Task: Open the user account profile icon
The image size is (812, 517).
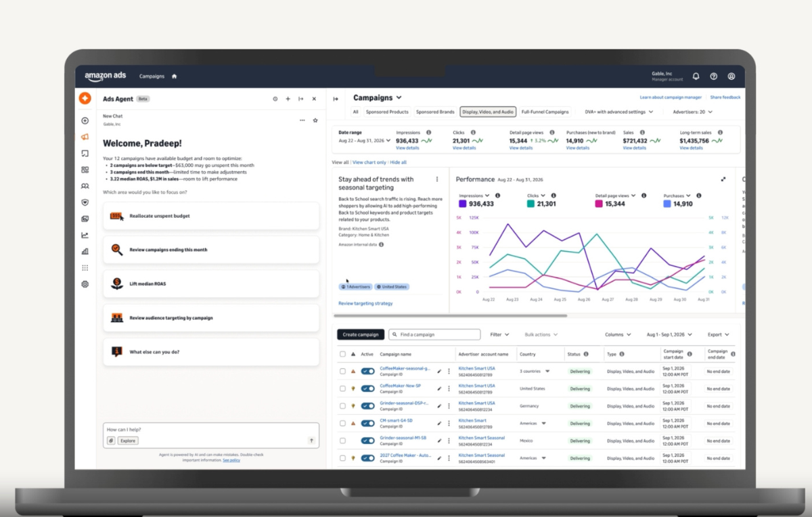Action: coord(731,76)
